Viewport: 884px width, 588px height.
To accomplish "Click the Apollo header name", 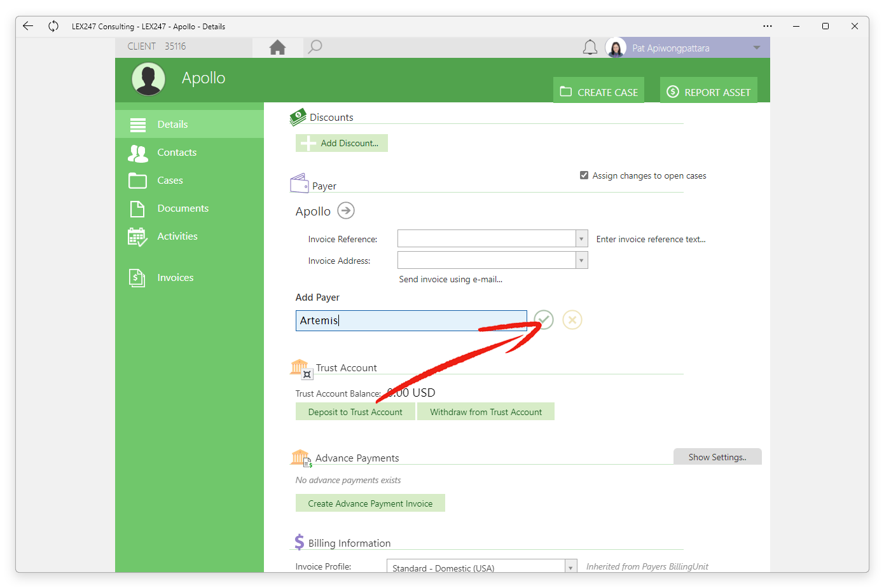I will tap(204, 78).
